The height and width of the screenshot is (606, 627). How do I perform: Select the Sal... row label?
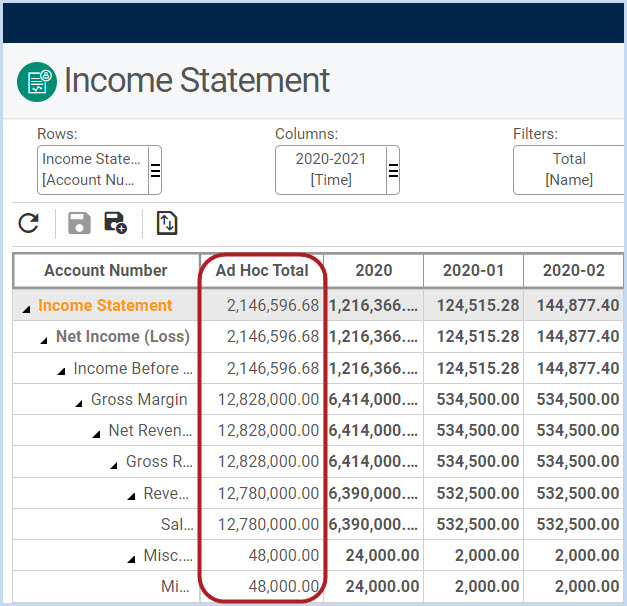[x=177, y=524]
